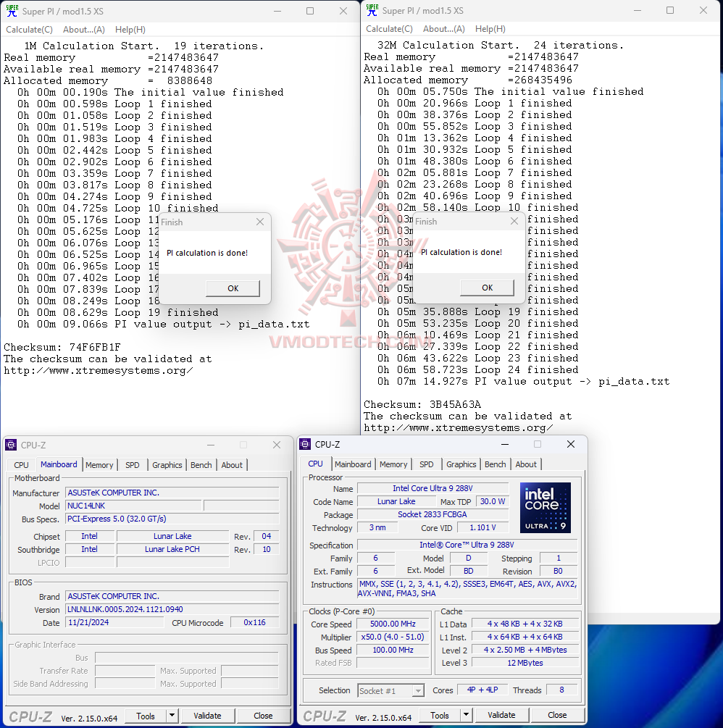Click the Super PI icon in the 32M window title bar
Viewport: 723px width, 728px height.
tap(372, 10)
